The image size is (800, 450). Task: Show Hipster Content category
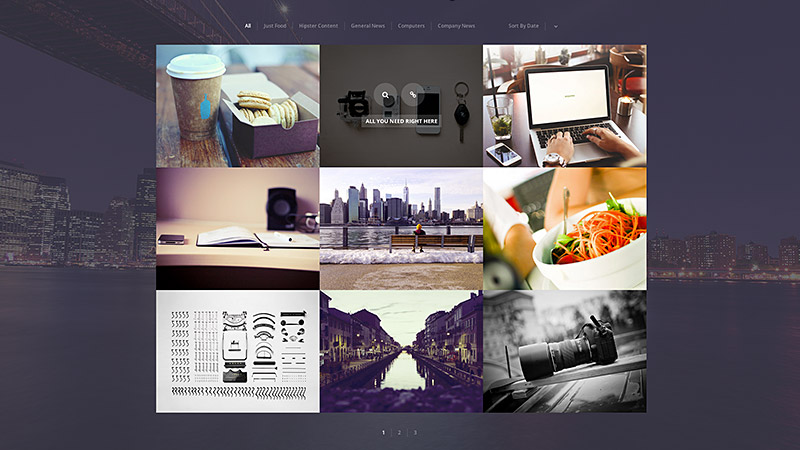tap(318, 26)
